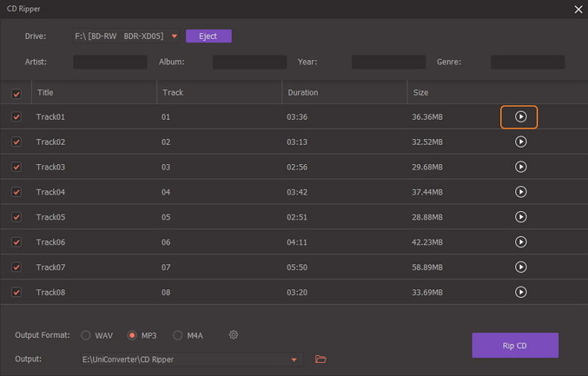Select the Track02 title cell

point(51,142)
